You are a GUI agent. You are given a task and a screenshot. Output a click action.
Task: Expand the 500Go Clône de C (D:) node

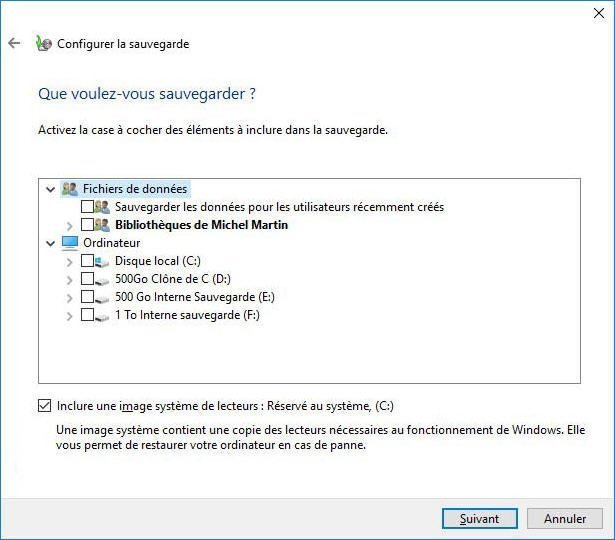pyautogui.click(x=69, y=279)
